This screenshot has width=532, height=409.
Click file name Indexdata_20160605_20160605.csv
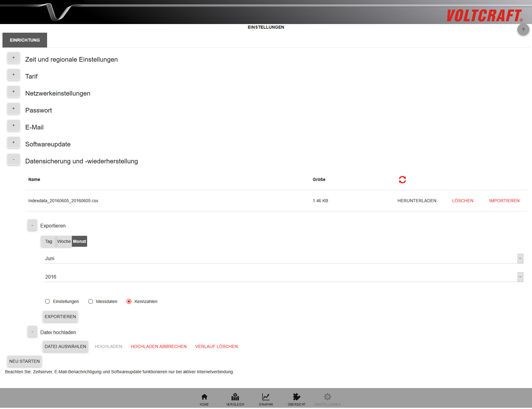click(63, 201)
